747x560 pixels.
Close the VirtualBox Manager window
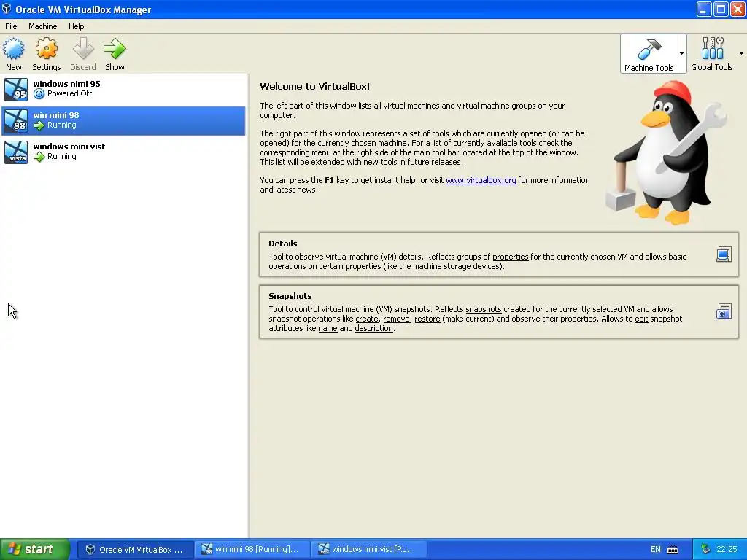pyautogui.click(x=738, y=9)
